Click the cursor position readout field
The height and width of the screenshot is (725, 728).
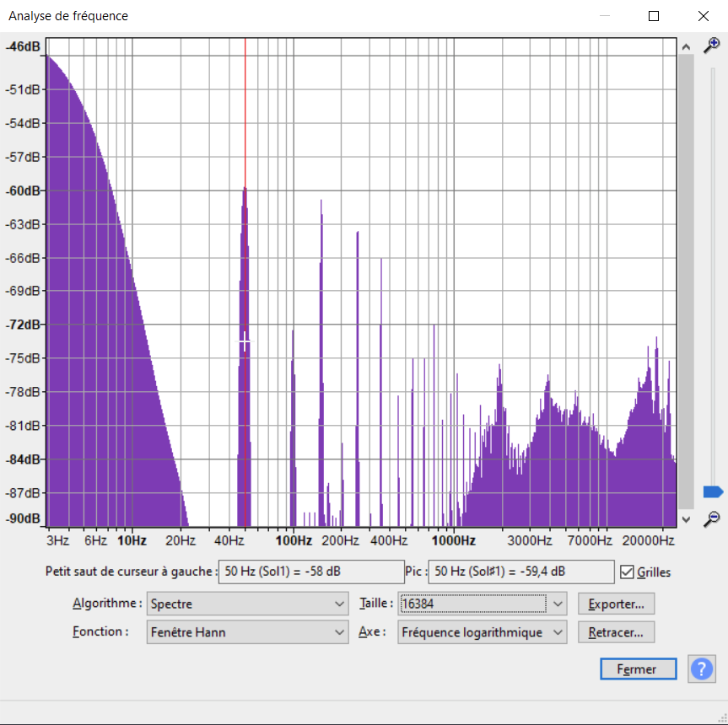pyautogui.click(x=310, y=572)
